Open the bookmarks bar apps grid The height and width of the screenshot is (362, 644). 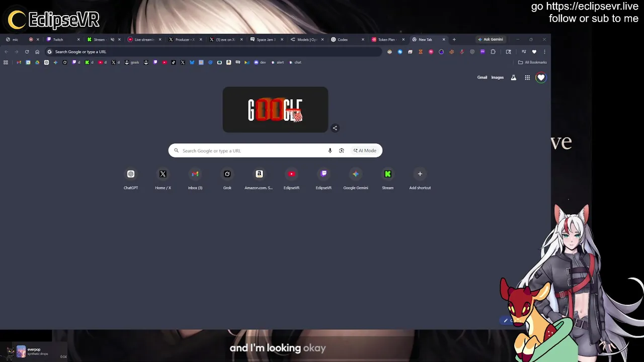[6, 62]
